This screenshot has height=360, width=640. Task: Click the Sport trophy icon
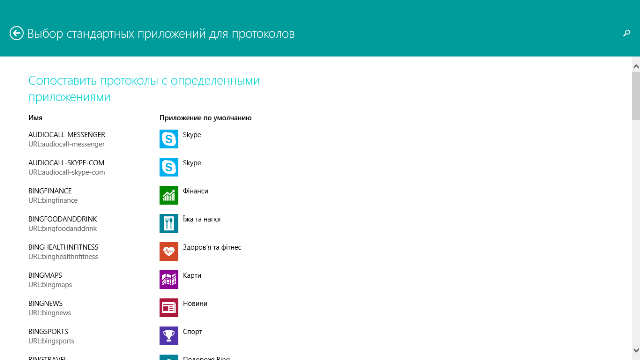coord(169,336)
